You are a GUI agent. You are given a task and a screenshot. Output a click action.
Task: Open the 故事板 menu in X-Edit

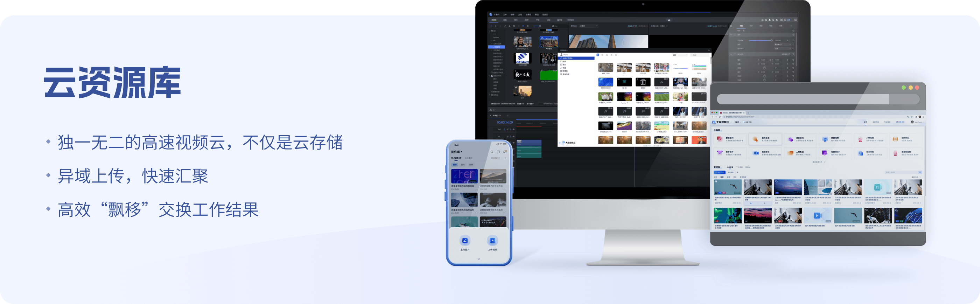tap(528, 14)
